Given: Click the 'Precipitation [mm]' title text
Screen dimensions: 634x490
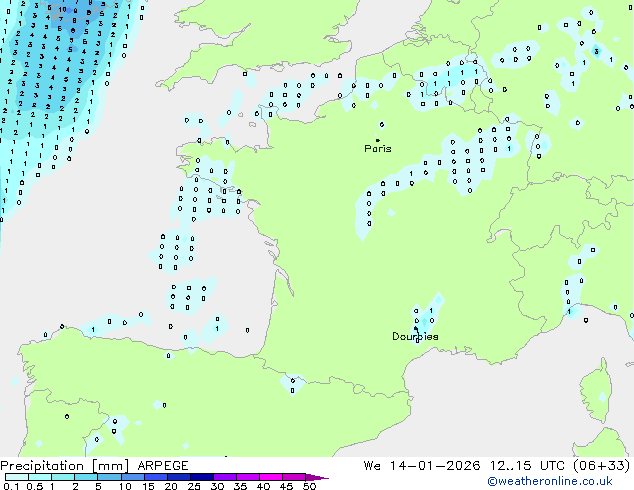Looking at the screenshot, I should coord(65,466).
